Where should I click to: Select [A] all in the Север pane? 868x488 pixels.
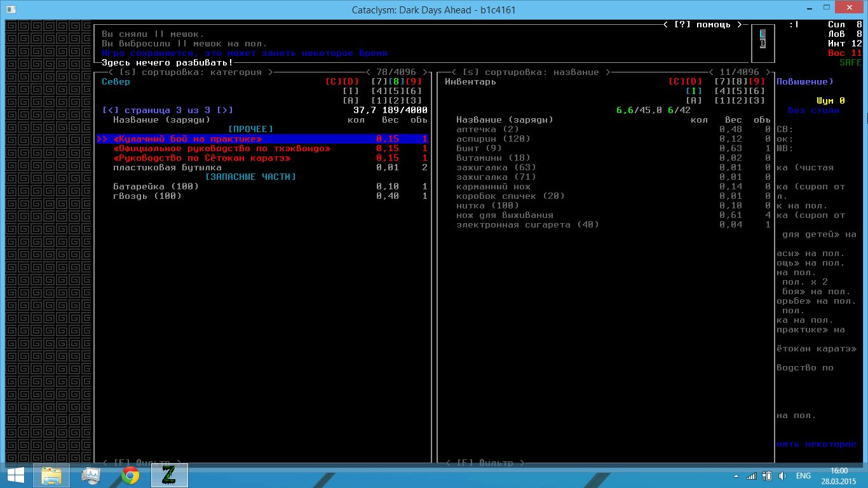tap(351, 101)
